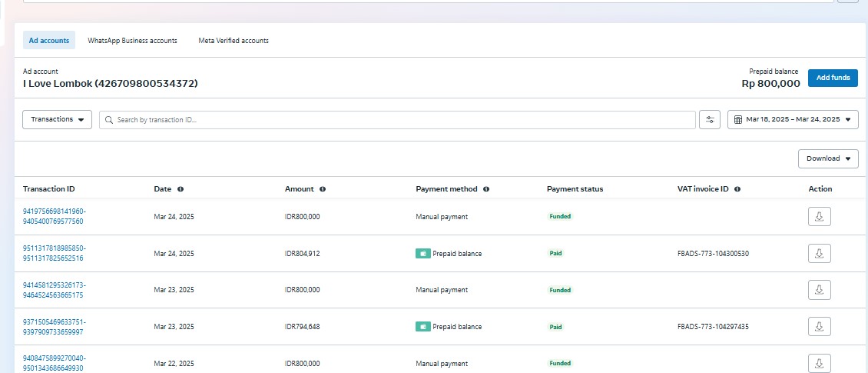The image size is (868, 373).
Task: Click the info icon next to Amount
Action: pos(323,189)
